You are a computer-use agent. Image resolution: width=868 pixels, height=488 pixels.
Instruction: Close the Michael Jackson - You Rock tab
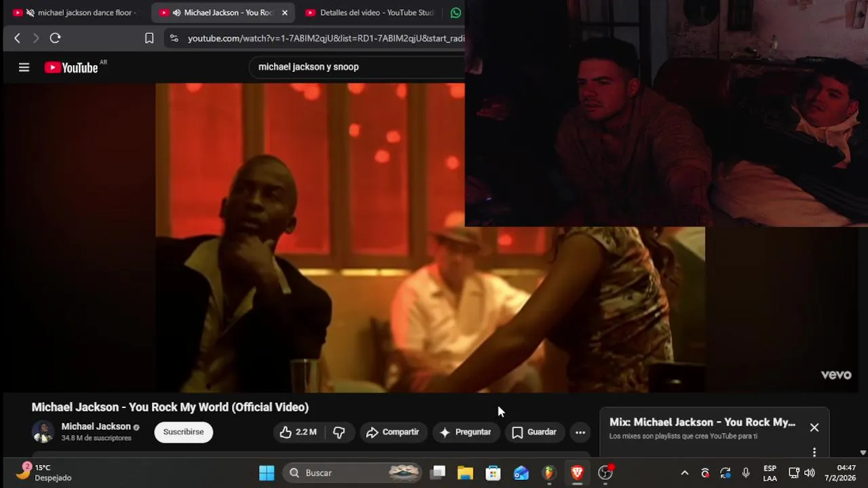tap(285, 13)
